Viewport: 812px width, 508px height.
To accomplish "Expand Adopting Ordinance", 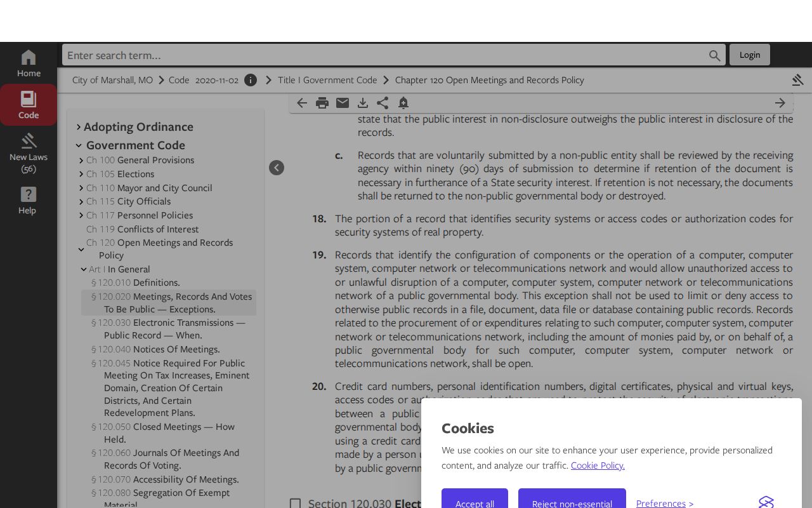I will tap(79, 127).
